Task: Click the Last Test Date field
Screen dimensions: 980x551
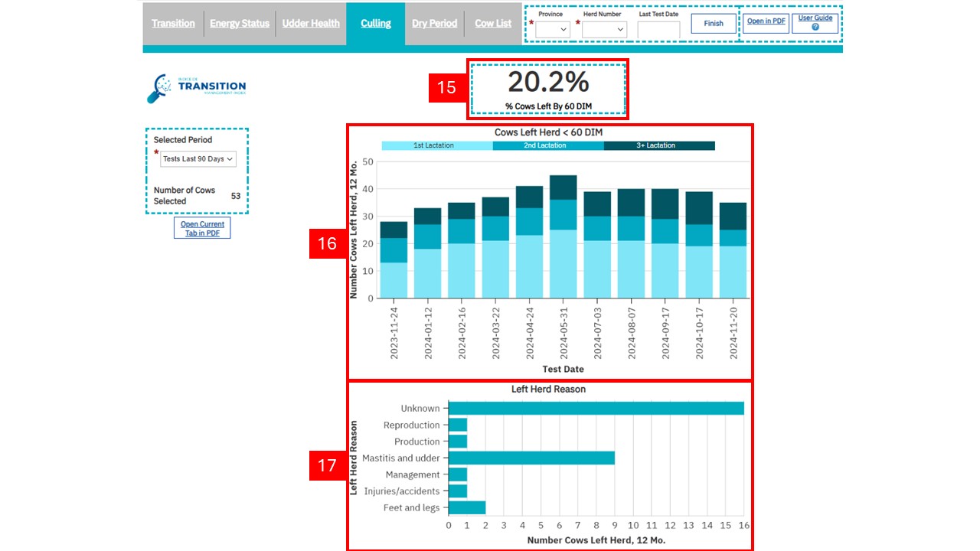Action: pos(658,30)
